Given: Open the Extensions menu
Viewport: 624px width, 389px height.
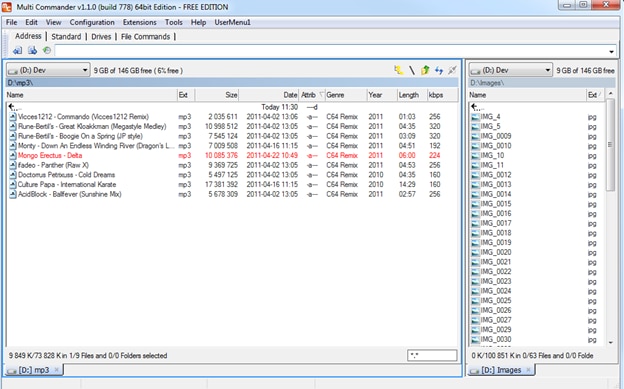Looking at the screenshot, I should click(x=139, y=22).
